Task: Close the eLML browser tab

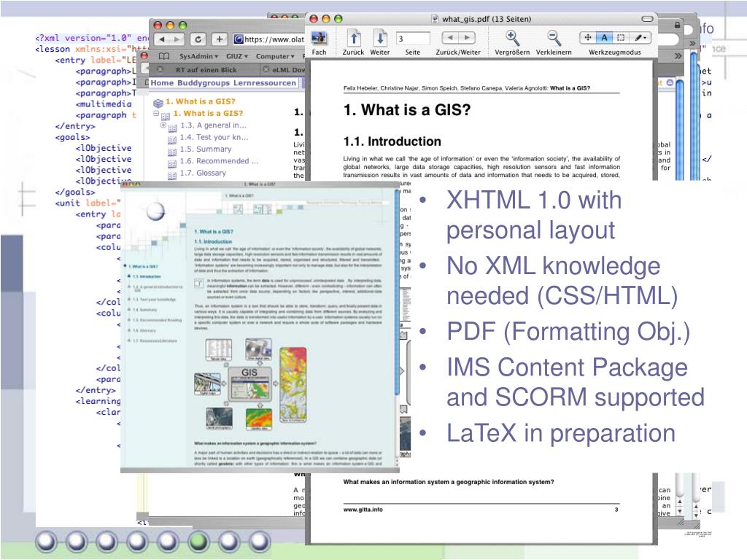Action: (266, 69)
